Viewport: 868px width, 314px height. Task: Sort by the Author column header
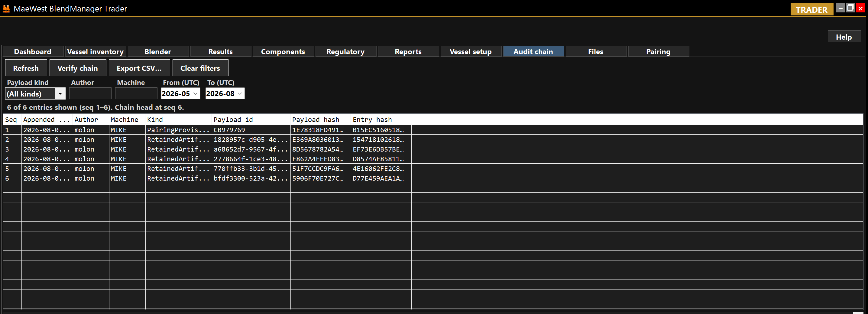pos(91,119)
